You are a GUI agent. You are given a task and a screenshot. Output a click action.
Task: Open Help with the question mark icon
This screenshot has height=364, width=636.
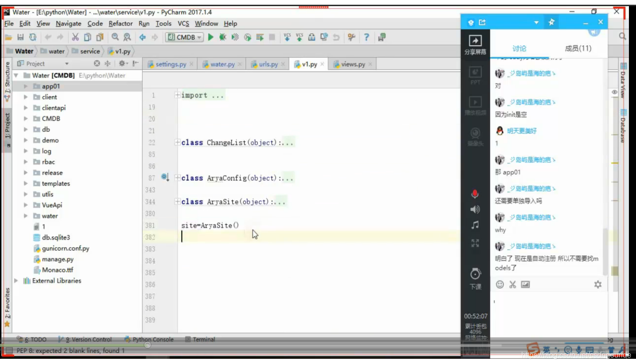coord(366,37)
